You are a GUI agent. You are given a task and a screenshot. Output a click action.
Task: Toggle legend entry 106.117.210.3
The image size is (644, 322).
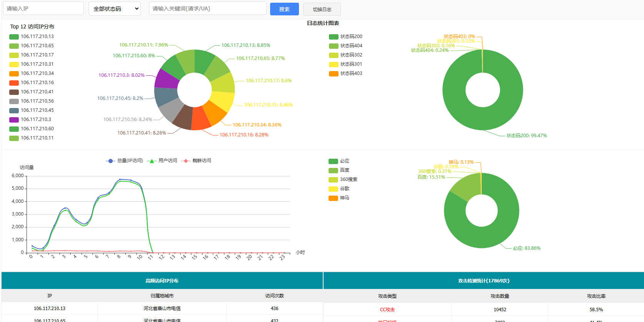[30, 120]
